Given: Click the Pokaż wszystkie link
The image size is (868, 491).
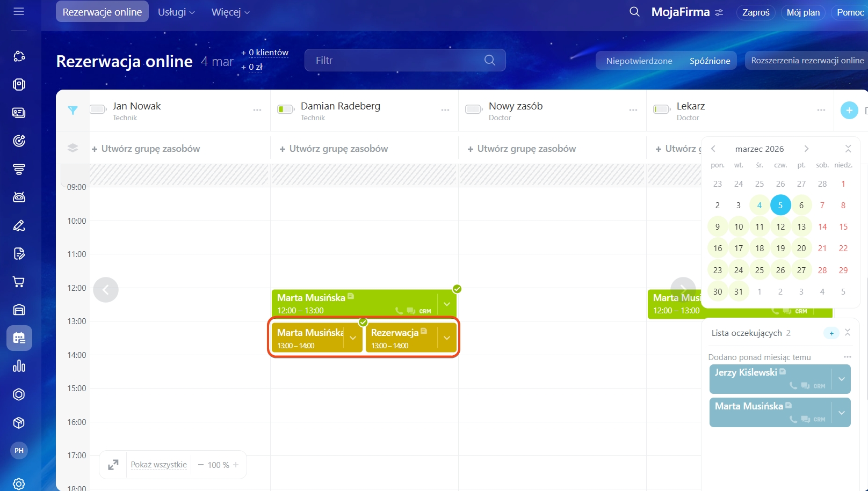Looking at the screenshot, I should tap(159, 465).
